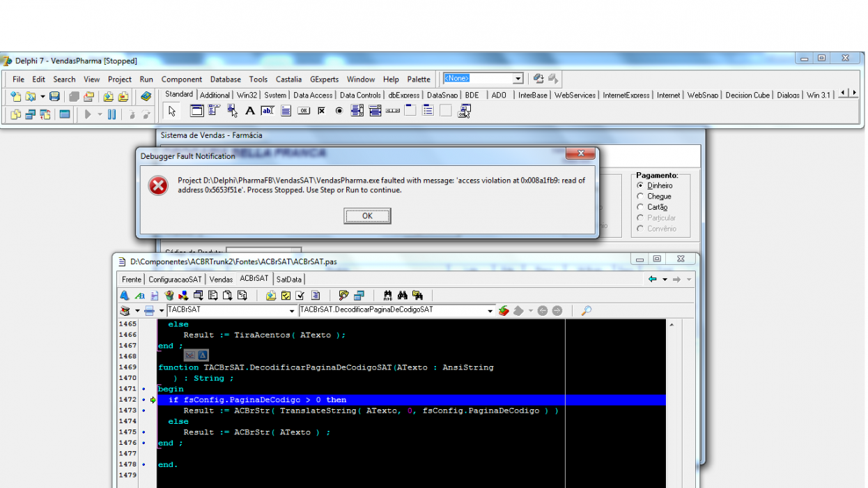Open the File menu

click(18, 79)
